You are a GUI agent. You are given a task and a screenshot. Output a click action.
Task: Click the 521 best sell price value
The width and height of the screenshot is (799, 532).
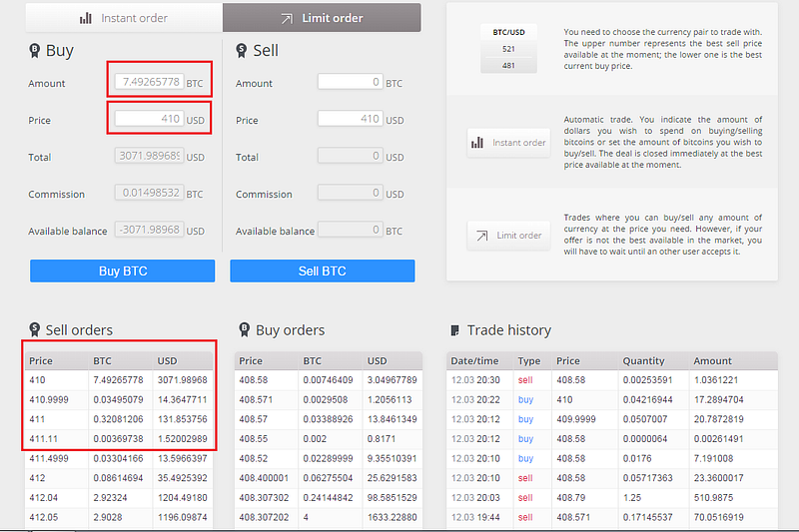[508, 49]
